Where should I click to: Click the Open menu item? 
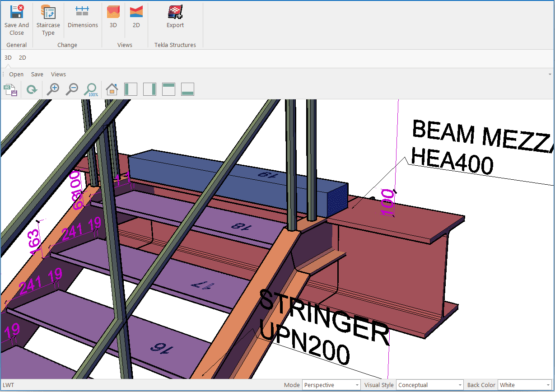pos(16,75)
